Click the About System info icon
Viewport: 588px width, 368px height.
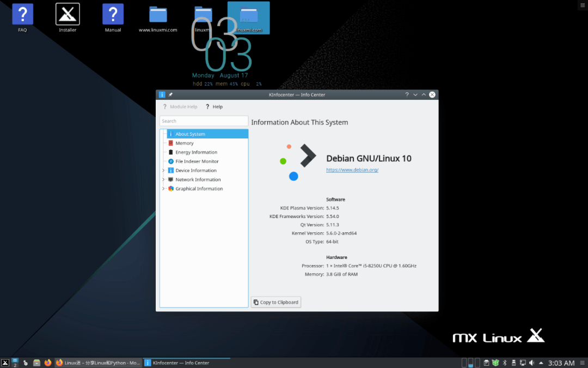click(x=170, y=134)
